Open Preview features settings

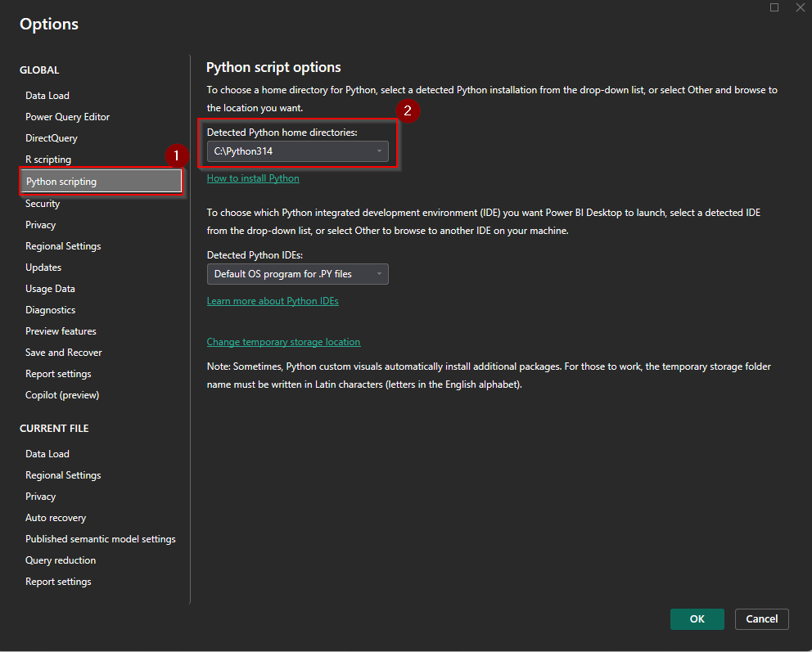coord(61,331)
